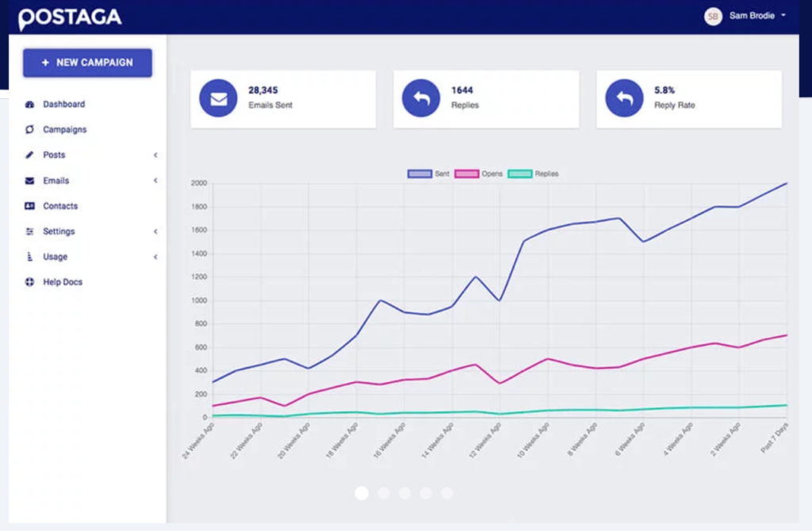Screen dimensions: 812x531
Task: Open the Dashboard menu item
Action: click(63, 104)
